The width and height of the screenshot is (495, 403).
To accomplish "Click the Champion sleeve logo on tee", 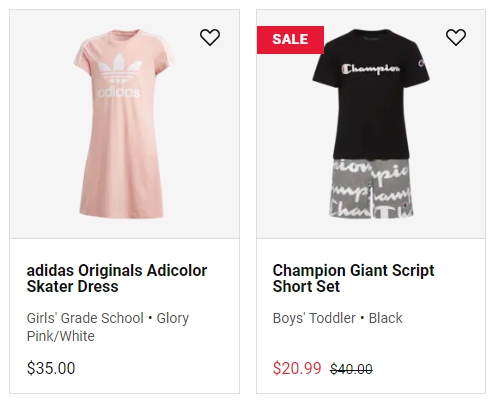I will pyautogui.click(x=422, y=63).
